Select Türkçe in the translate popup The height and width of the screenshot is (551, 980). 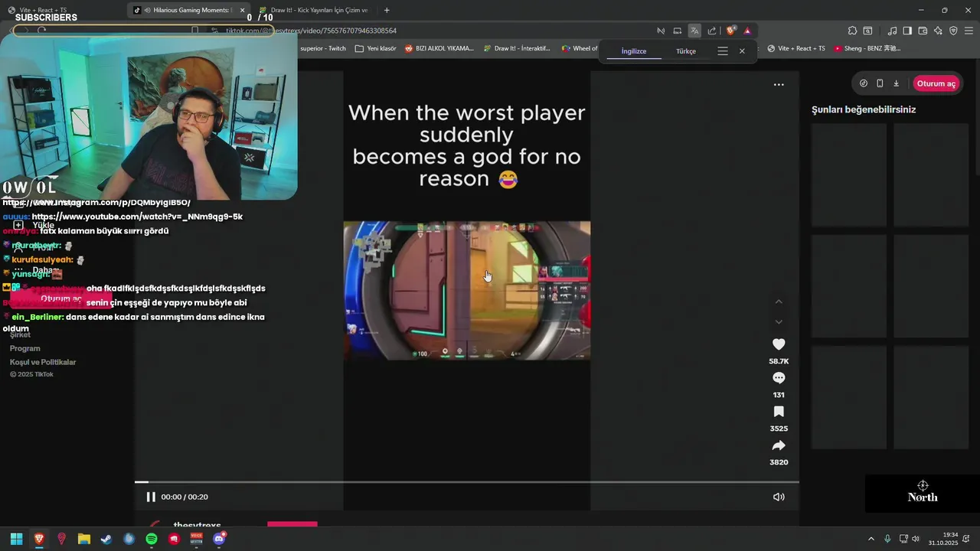(x=686, y=51)
